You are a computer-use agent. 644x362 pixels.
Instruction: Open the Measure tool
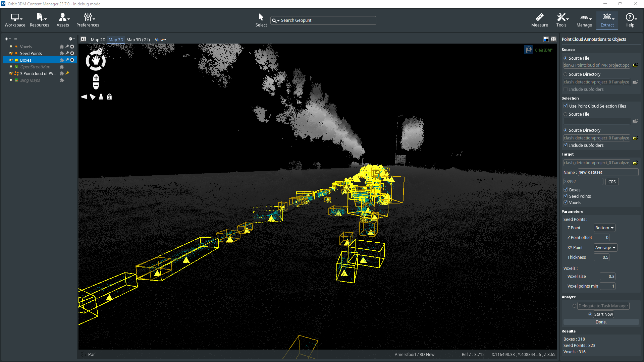(x=539, y=20)
